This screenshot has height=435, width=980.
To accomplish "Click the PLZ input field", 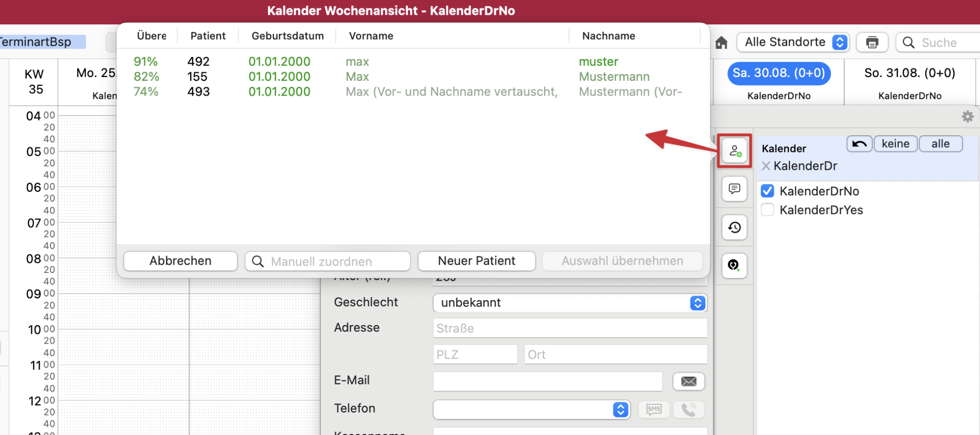I will click(475, 355).
